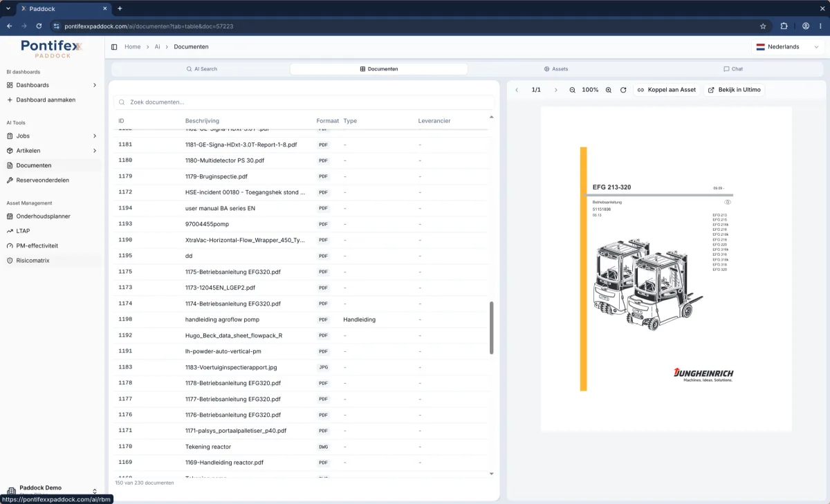The image size is (830, 504).
Task: Rotate the document preview
Action: 623,90
